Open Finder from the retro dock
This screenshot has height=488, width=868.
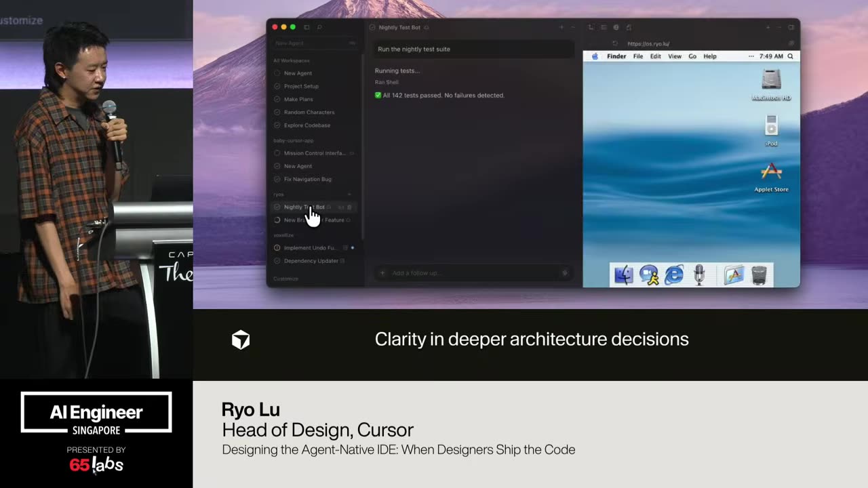pyautogui.click(x=624, y=274)
